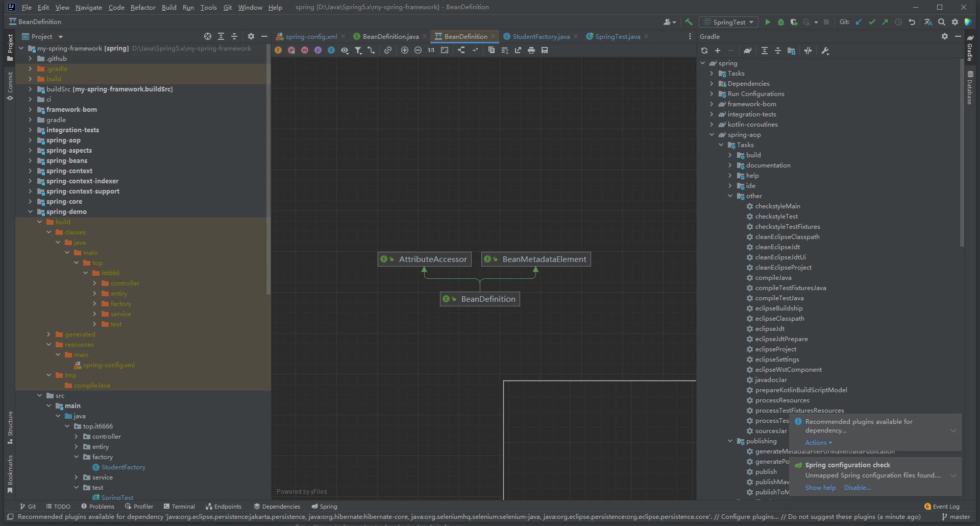Click the Project tree vertical scrollbar
980x526 pixels.
pos(268,174)
